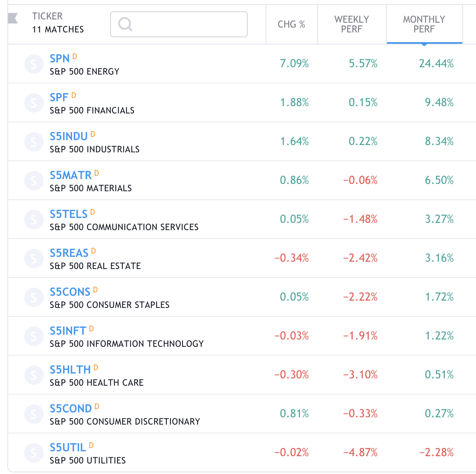Screen dimensions: 476x474
Task: Click the S5MATR Materials round logo icon
Action: [34, 181]
